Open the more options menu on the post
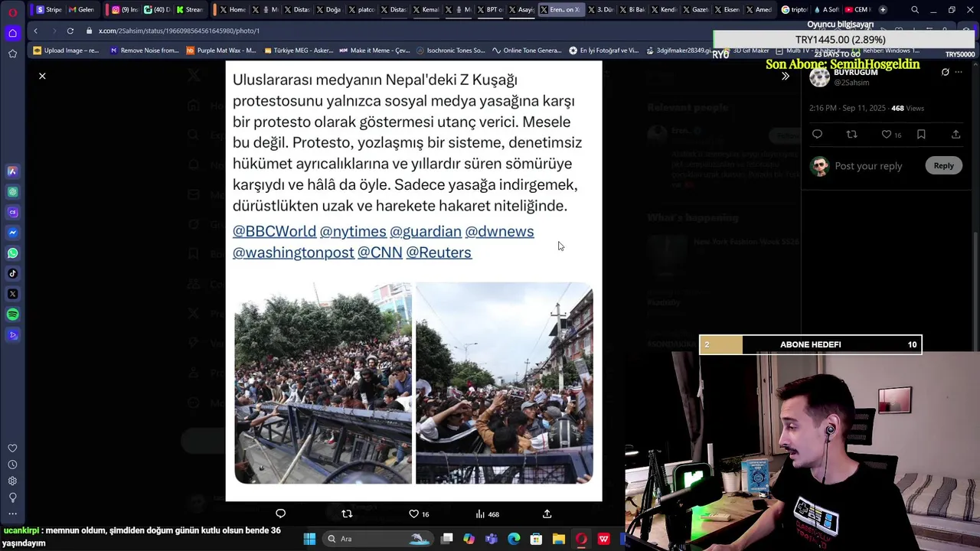 pos(959,72)
